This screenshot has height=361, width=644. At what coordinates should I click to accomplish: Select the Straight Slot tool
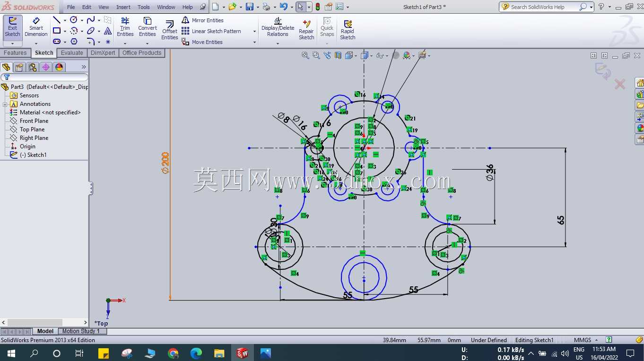pyautogui.click(x=57, y=42)
